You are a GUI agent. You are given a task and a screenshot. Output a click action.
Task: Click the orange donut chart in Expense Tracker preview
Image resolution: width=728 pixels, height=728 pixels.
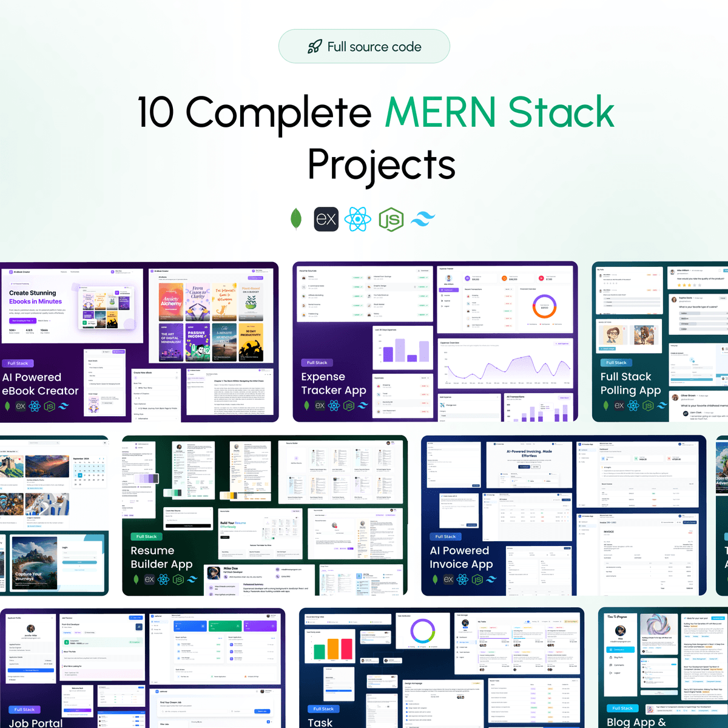pyautogui.click(x=544, y=307)
